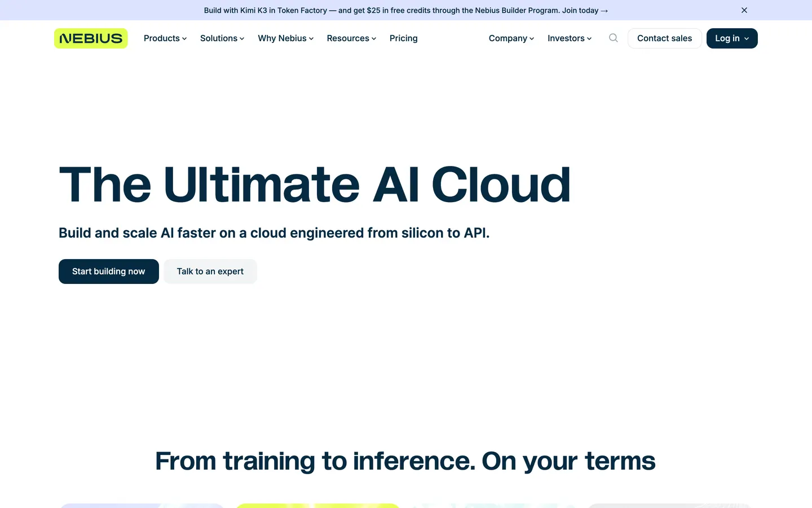Screen dimensions: 812x508
Task: Go to the Pricing page
Action: pyautogui.click(x=404, y=38)
